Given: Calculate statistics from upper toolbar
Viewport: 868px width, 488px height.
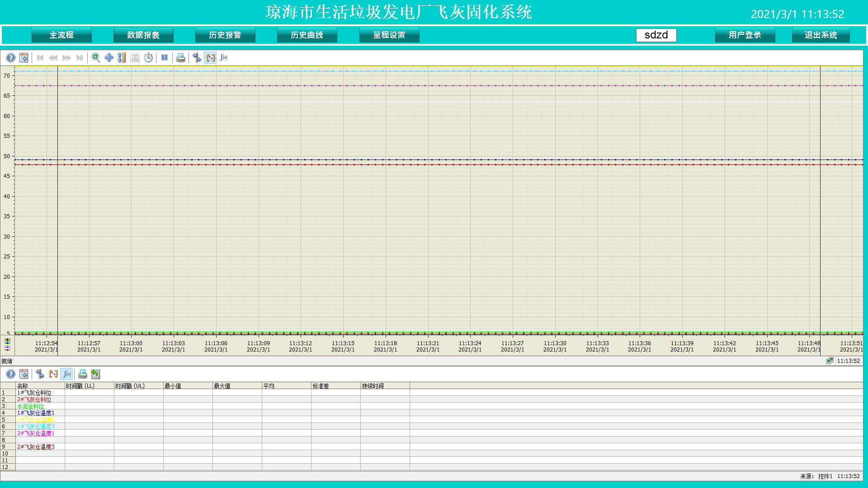Looking at the screenshot, I should pos(223,58).
